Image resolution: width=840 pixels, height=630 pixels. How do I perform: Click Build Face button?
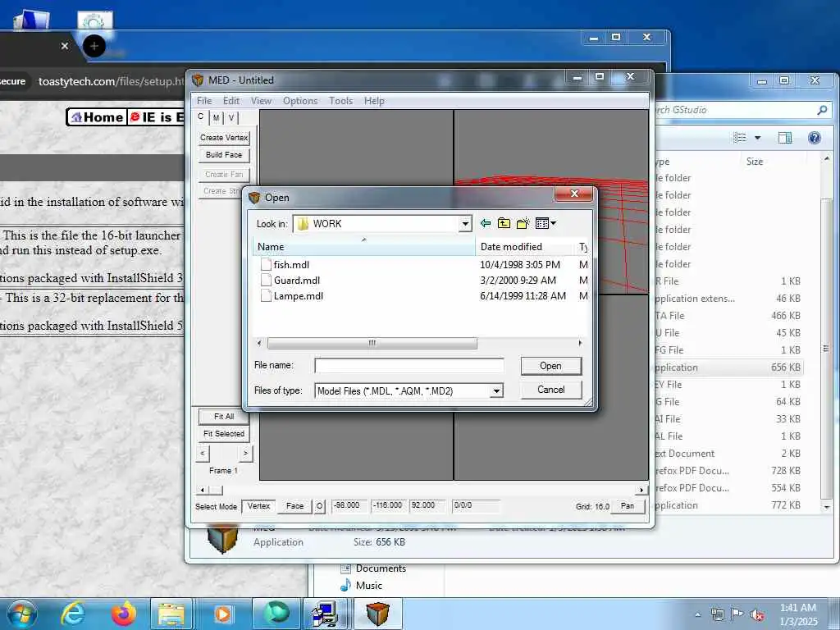(224, 155)
